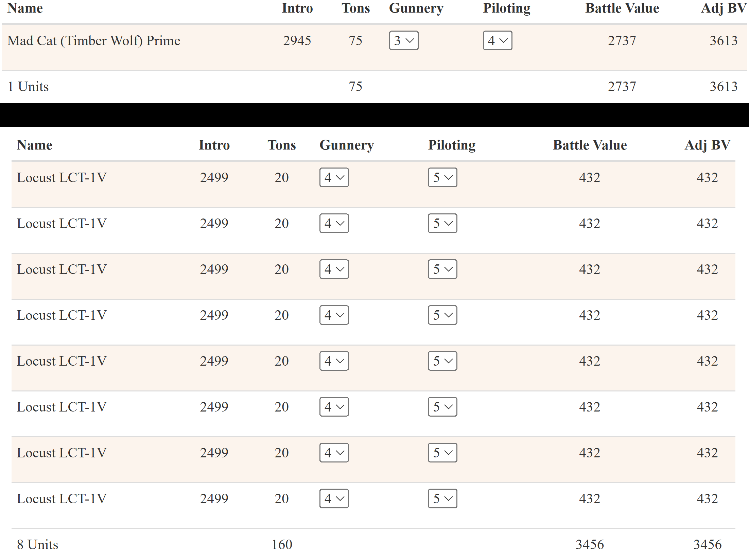Click Battle Value 432 in first Locust row
Image resolution: width=749 pixels, height=560 pixels.
[590, 177]
